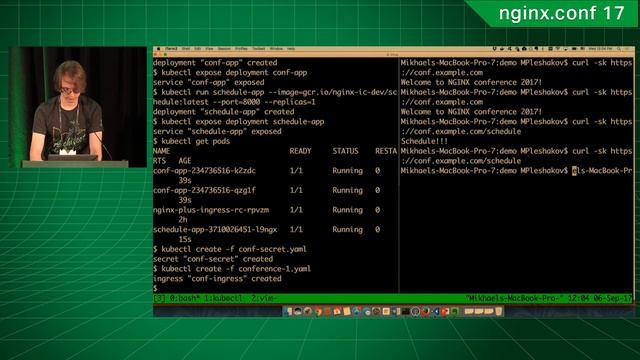This screenshot has width=640, height=360.
Task: Click the first ://conf.example.com URL line
Action: click(442, 72)
